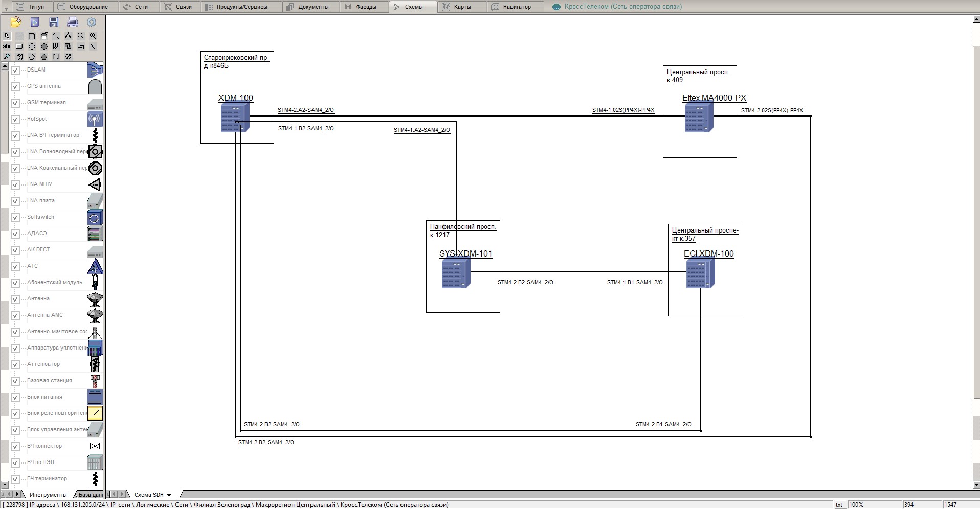Click the HotSpot device palette thumbnail
The height and width of the screenshot is (509, 980).
tap(95, 120)
